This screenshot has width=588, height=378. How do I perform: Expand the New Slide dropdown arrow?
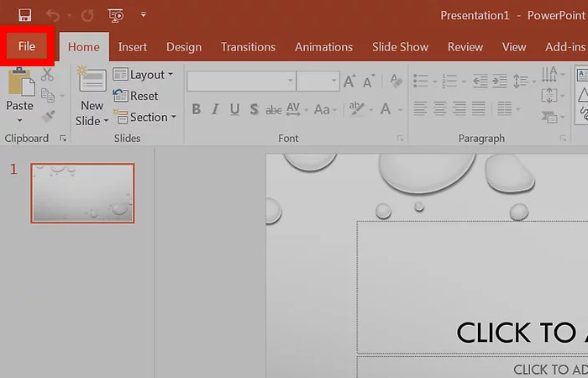(106, 121)
